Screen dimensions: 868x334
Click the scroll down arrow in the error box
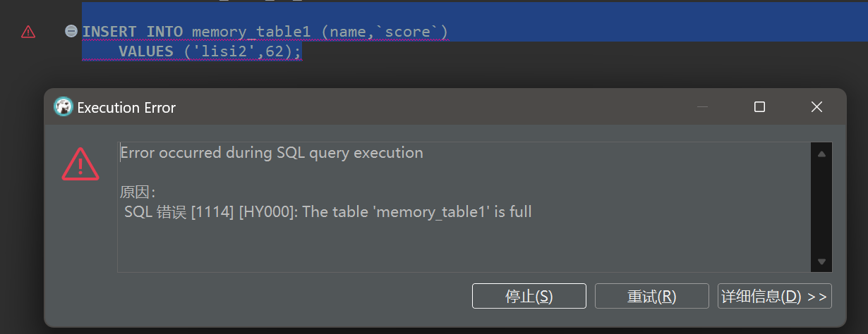point(821,261)
